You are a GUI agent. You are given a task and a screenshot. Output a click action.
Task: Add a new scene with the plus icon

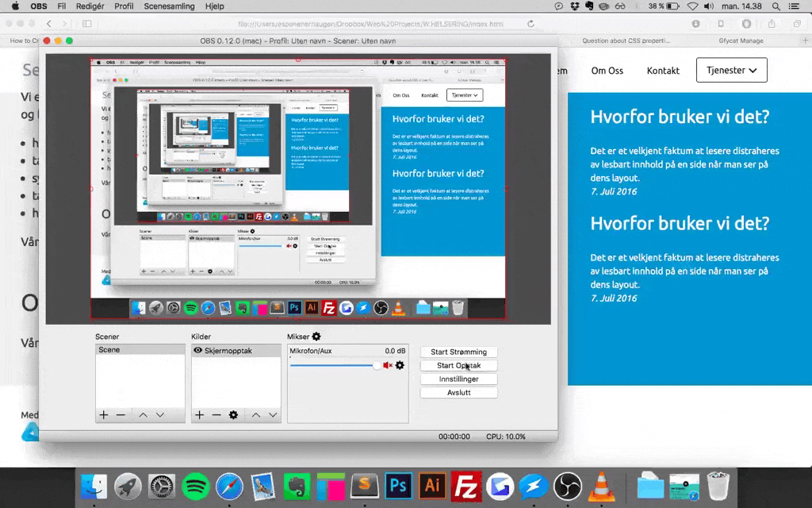tap(104, 415)
